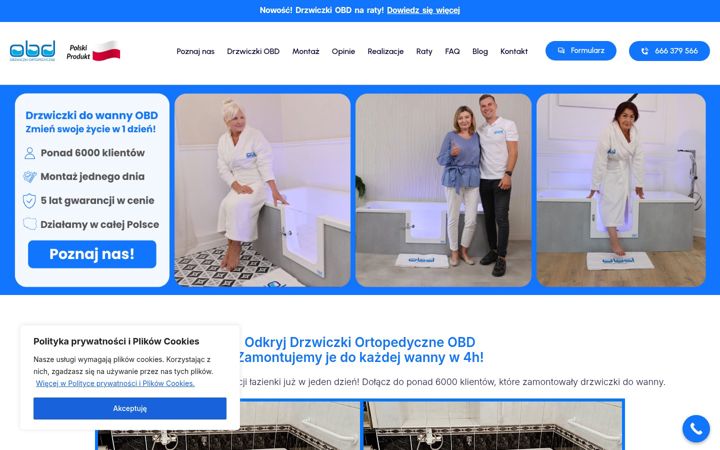The image size is (720, 450).
Task: Open Poznaj nas menu item
Action: pyautogui.click(x=196, y=51)
